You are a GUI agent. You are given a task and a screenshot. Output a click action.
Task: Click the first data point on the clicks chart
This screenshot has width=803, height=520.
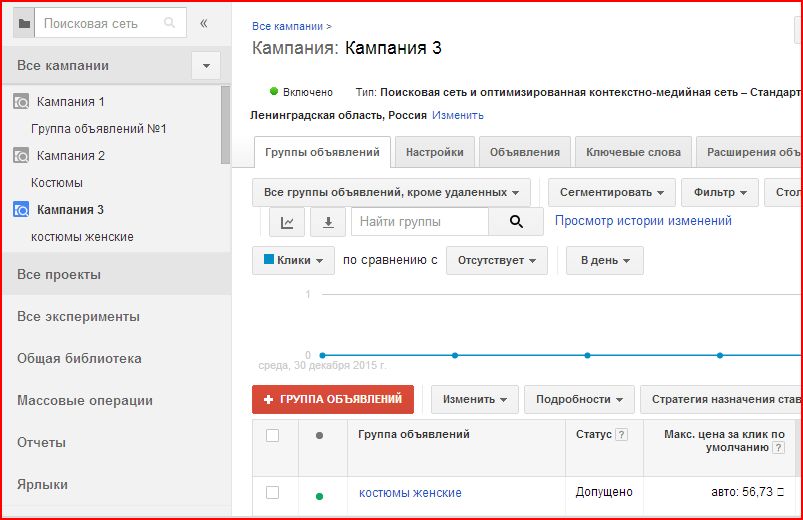322,355
